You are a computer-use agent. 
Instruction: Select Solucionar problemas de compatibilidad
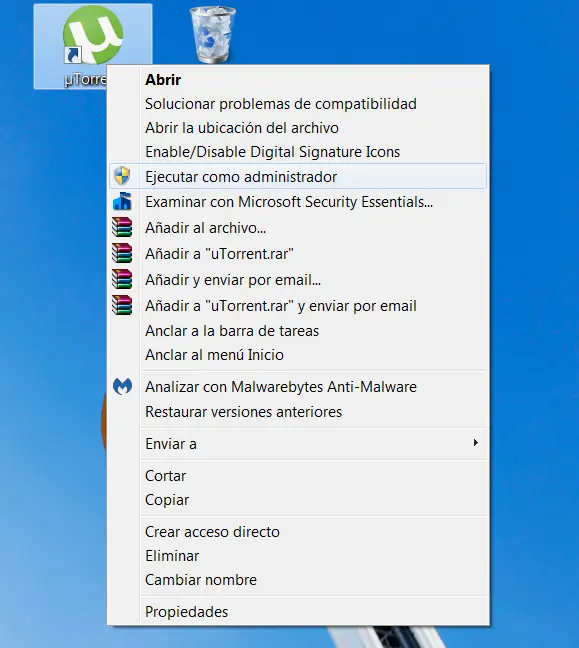(x=298, y=104)
